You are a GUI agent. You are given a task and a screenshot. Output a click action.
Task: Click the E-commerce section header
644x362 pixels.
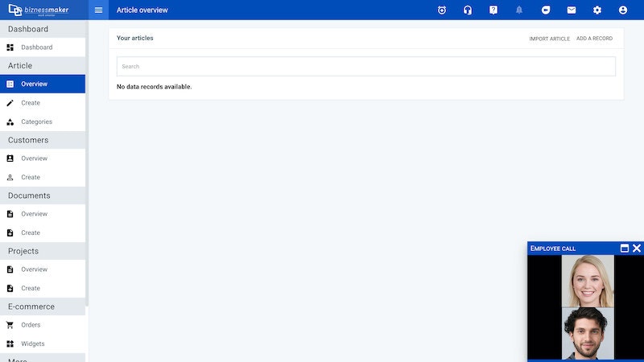[43, 306]
